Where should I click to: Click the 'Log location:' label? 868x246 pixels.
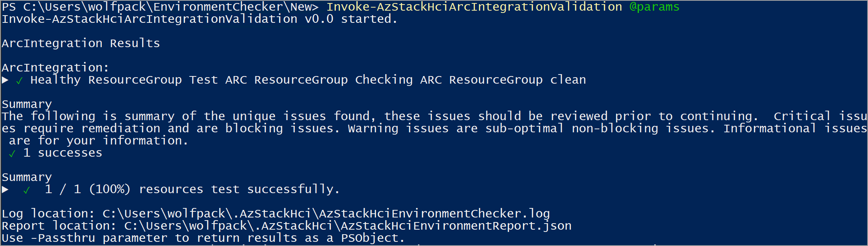[x=48, y=214]
